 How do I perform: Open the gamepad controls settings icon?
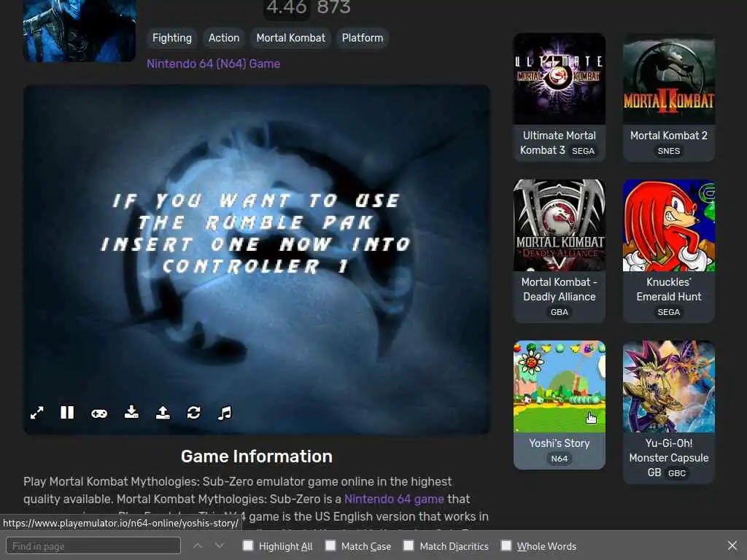pyautogui.click(x=99, y=413)
